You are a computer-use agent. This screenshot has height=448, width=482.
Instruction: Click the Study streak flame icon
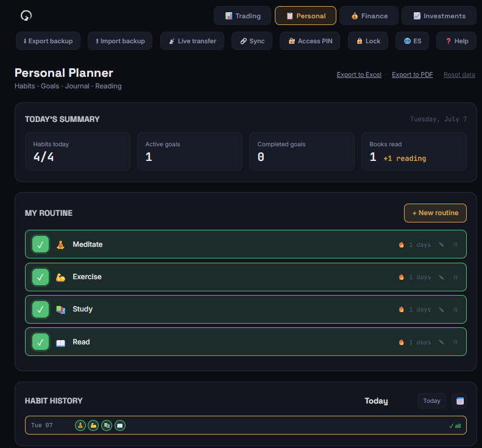[x=401, y=309]
